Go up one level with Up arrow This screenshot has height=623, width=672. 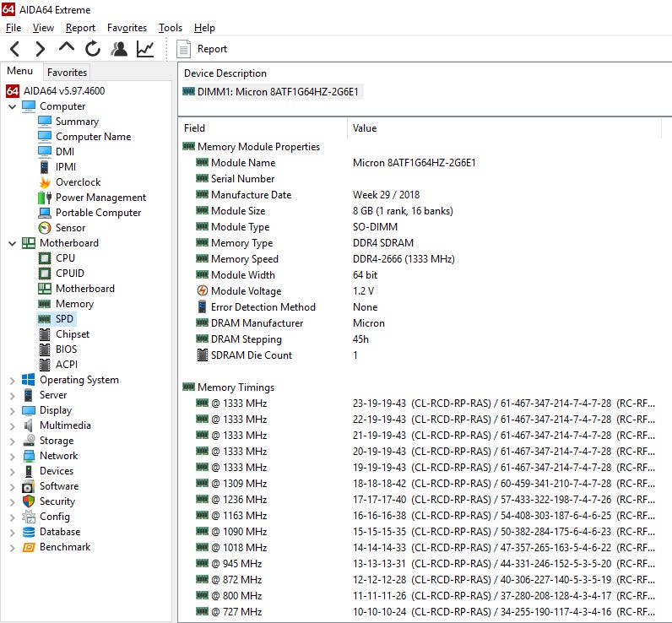tap(66, 48)
